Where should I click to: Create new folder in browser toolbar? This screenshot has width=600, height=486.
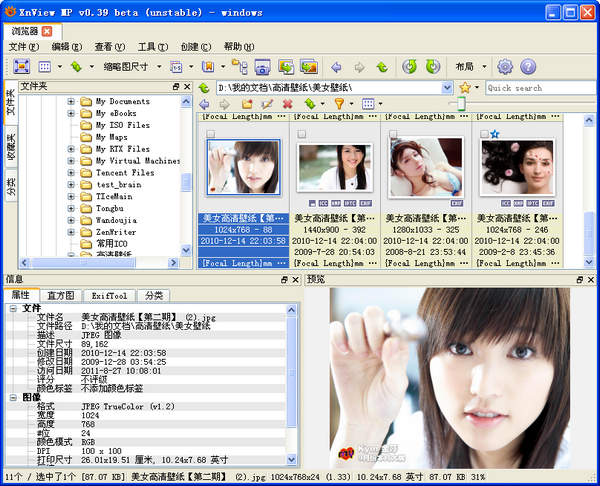click(247, 104)
